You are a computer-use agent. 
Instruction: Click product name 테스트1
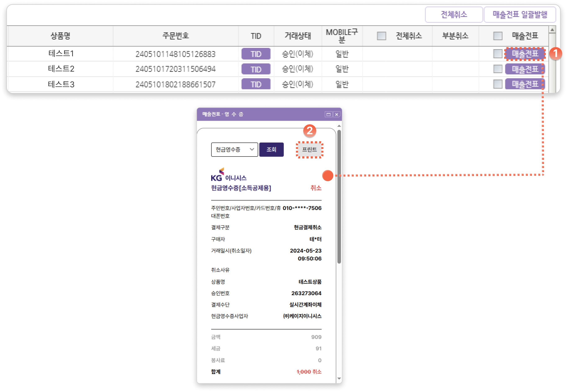61,54
